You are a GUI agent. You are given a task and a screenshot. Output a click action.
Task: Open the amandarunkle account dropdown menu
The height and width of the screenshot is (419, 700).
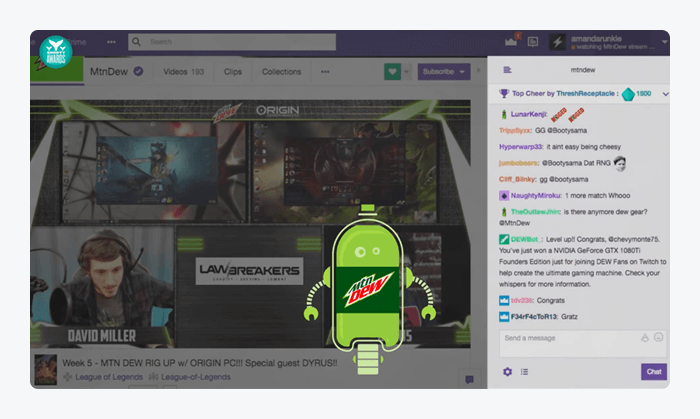[665, 42]
